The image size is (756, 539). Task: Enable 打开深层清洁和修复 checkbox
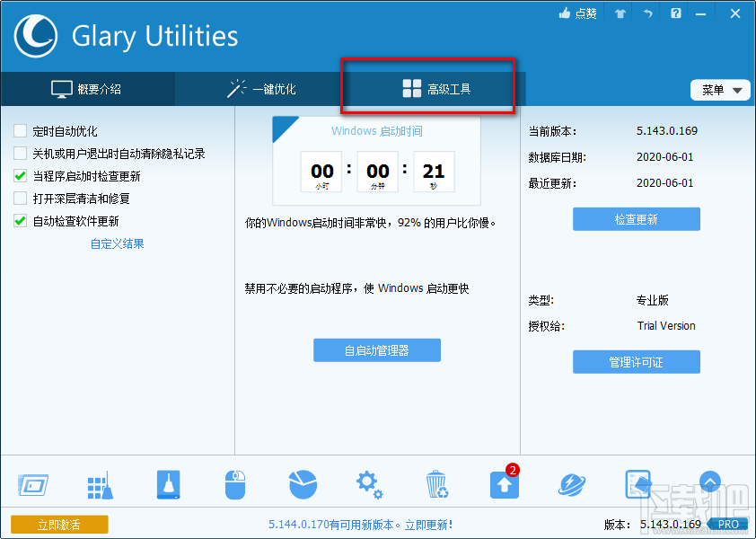[20, 199]
